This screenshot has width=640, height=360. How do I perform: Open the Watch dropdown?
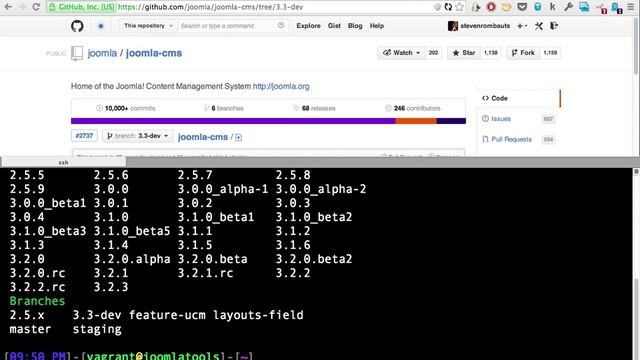click(401, 53)
